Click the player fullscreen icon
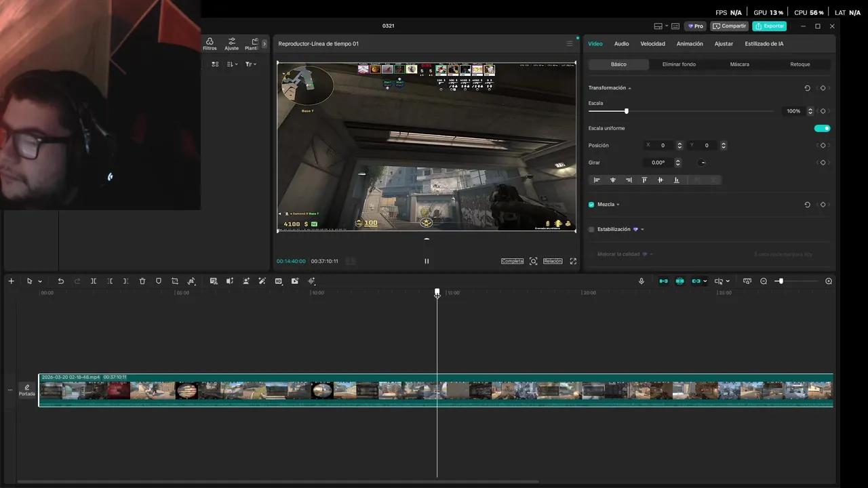868x488 pixels. tap(573, 261)
